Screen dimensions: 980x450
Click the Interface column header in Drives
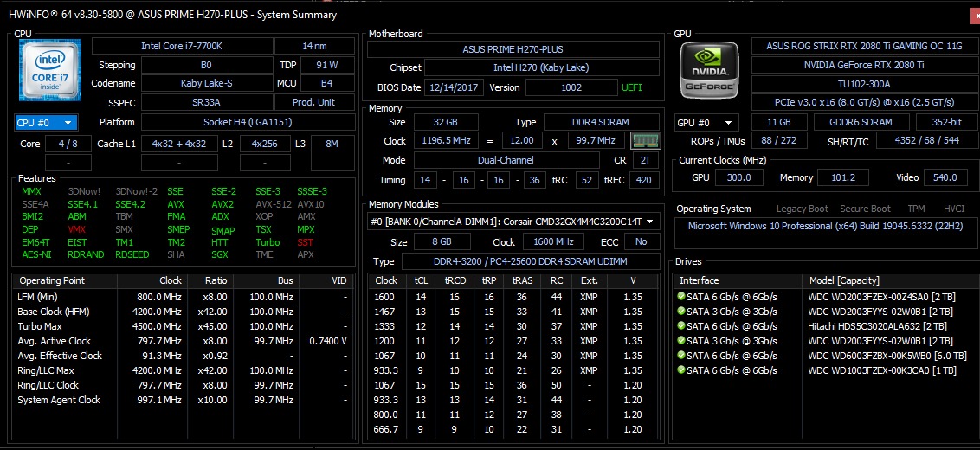tap(738, 280)
